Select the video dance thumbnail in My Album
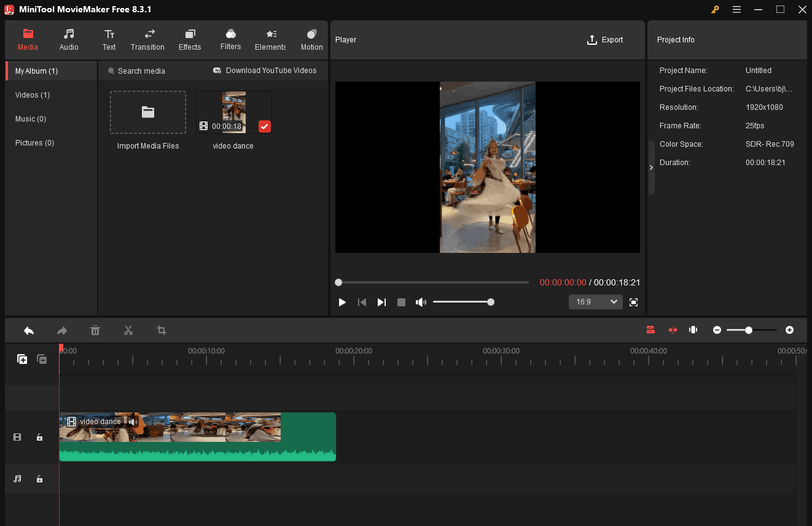This screenshot has height=526, width=812. click(x=234, y=112)
